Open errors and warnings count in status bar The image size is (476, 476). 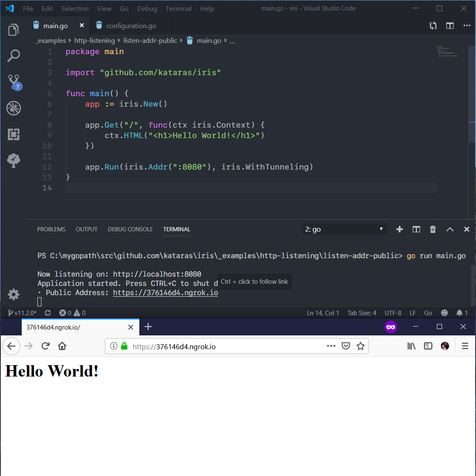click(72, 313)
